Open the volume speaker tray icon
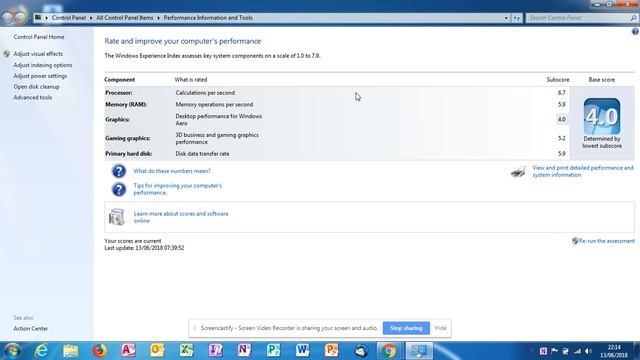Screen dimensions: 640x360 [x=588, y=351]
